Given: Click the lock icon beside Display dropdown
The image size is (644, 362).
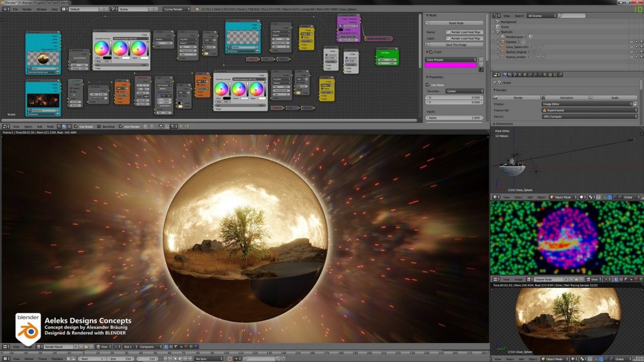Looking at the screenshot, I should point(635,104).
